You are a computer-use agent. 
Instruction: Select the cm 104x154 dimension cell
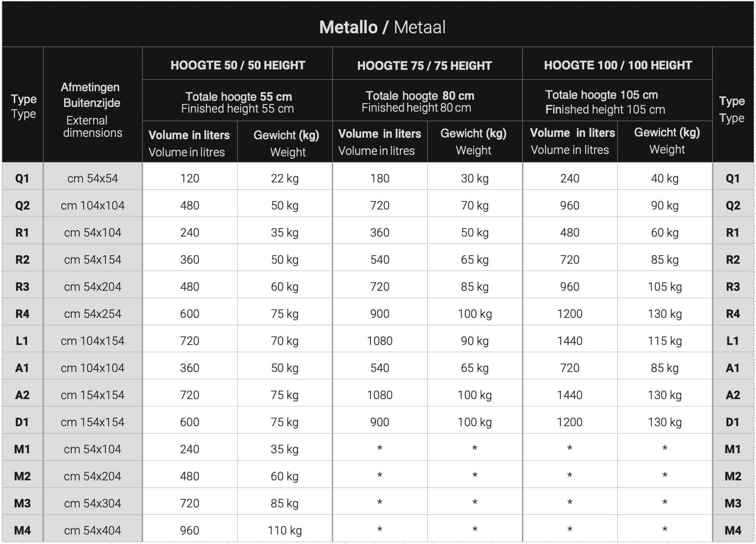(93, 341)
